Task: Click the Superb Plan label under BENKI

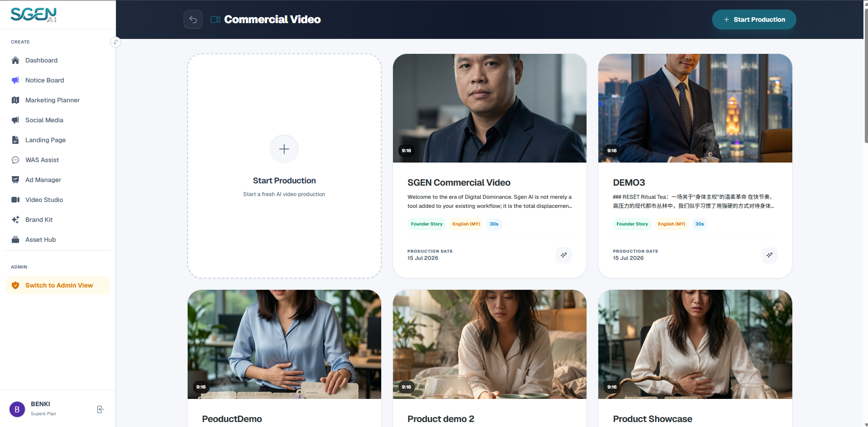Action: pyautogui.click(x=44, y=414)
